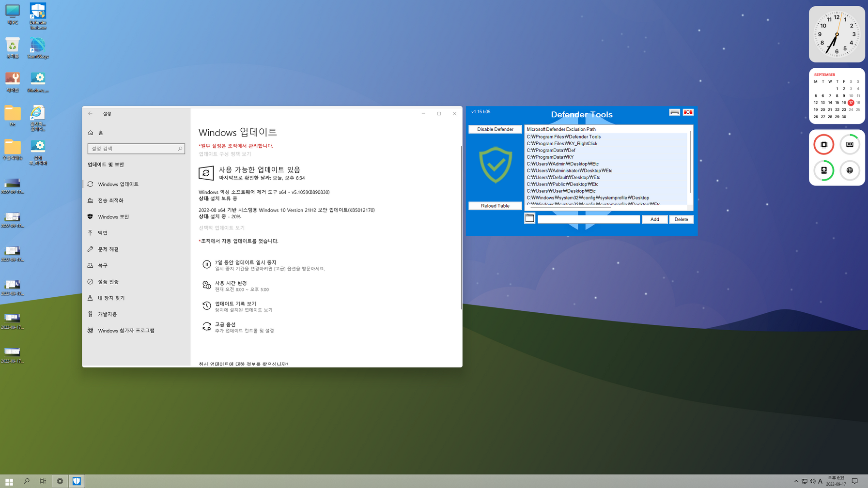Click date 17 in the calendar widget

click(851, 103)
